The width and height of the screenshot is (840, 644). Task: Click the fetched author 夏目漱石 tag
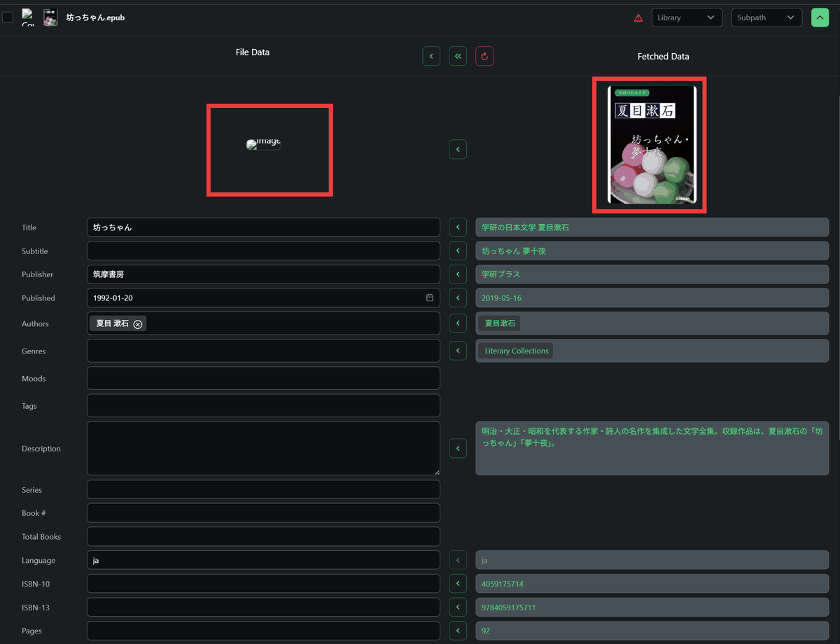[500, 323]
